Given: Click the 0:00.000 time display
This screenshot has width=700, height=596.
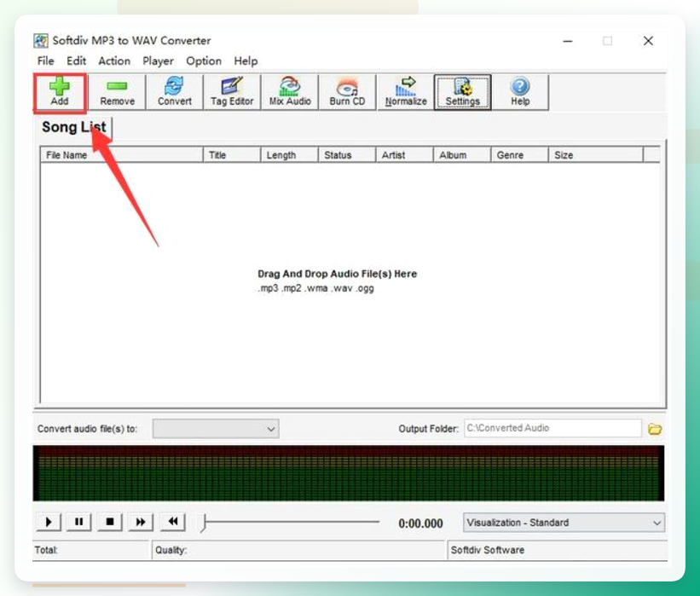Looking at the screenshot, I should [x=420, y=524].
